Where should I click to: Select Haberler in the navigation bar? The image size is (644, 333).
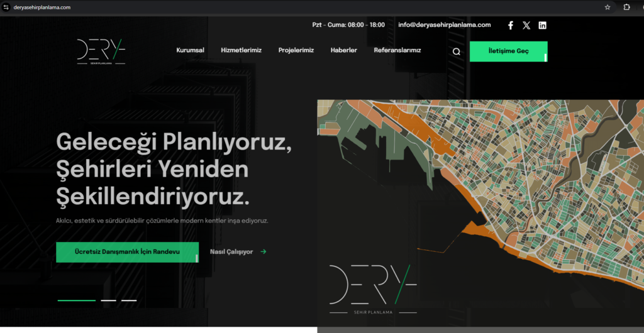coord(343,50)
